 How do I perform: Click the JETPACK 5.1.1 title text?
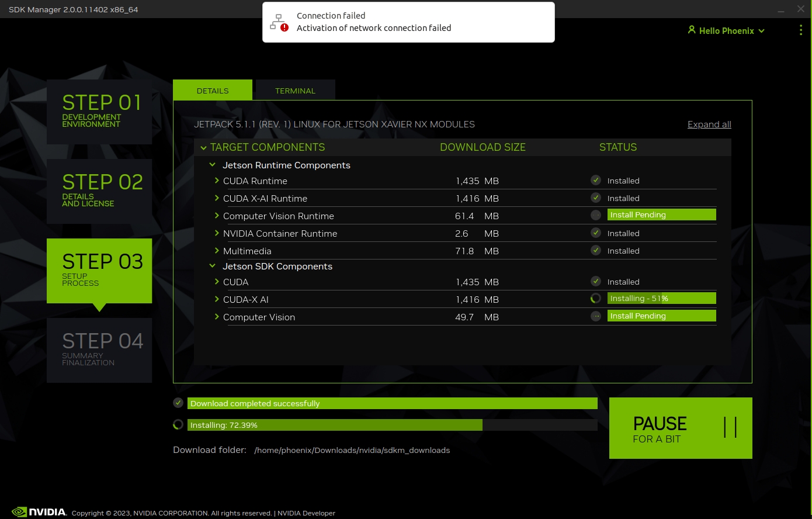[334, 124]
